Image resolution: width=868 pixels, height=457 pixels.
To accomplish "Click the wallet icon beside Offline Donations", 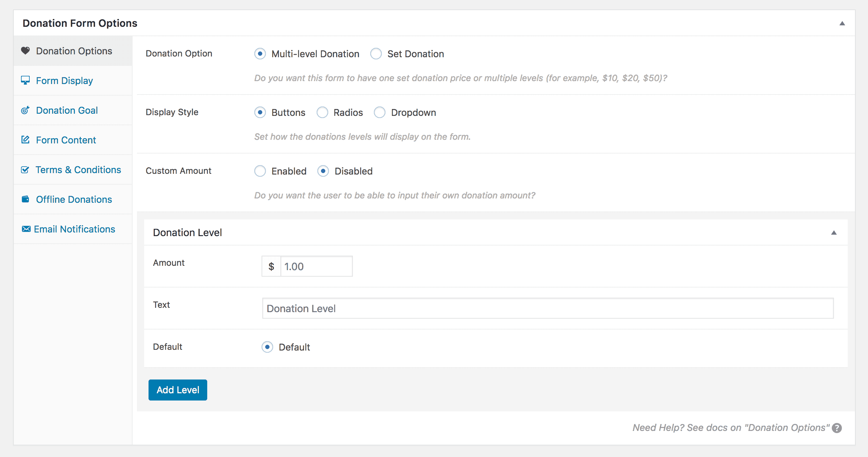I will (25, 199).
